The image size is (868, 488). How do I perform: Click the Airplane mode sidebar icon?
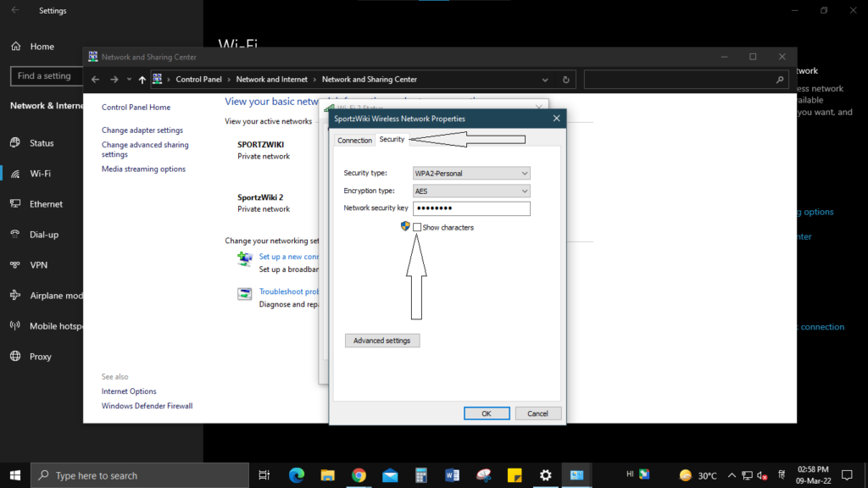point(15,295)
